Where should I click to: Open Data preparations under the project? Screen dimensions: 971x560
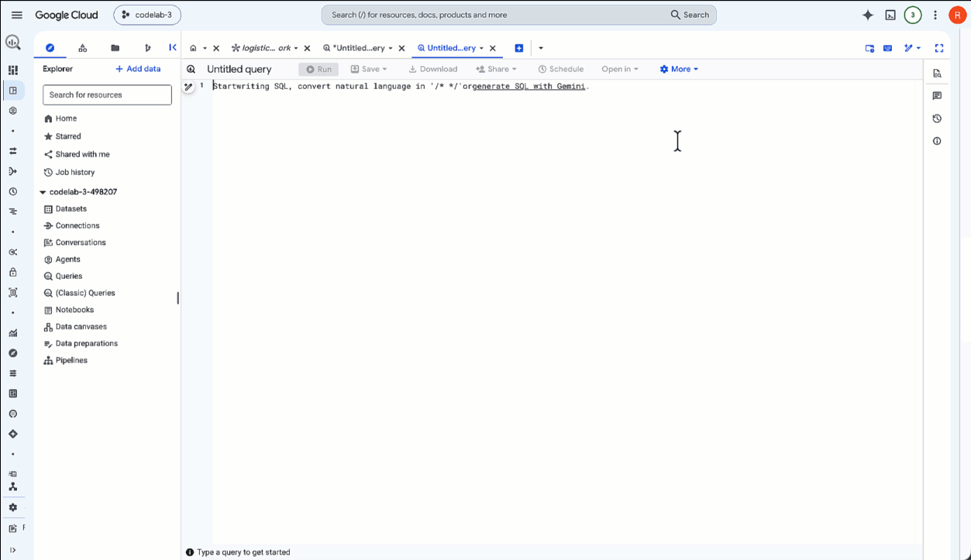(81, 343)
